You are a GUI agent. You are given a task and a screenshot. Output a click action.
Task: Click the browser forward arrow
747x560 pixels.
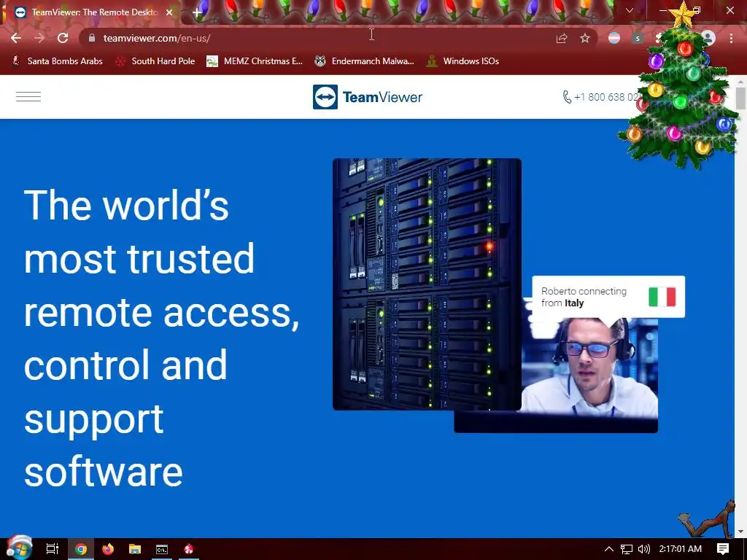click(x=39, y=38)
